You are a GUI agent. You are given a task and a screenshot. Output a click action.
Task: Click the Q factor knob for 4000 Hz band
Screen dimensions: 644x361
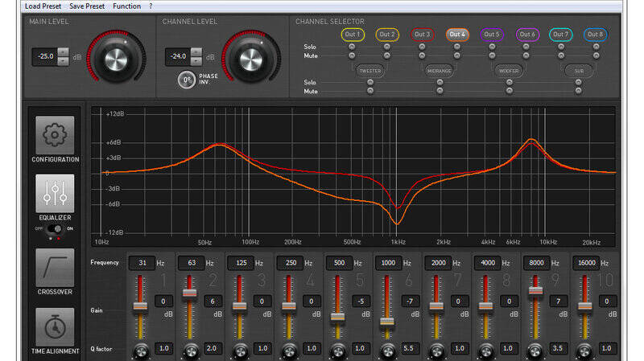[x=486, y=351]
